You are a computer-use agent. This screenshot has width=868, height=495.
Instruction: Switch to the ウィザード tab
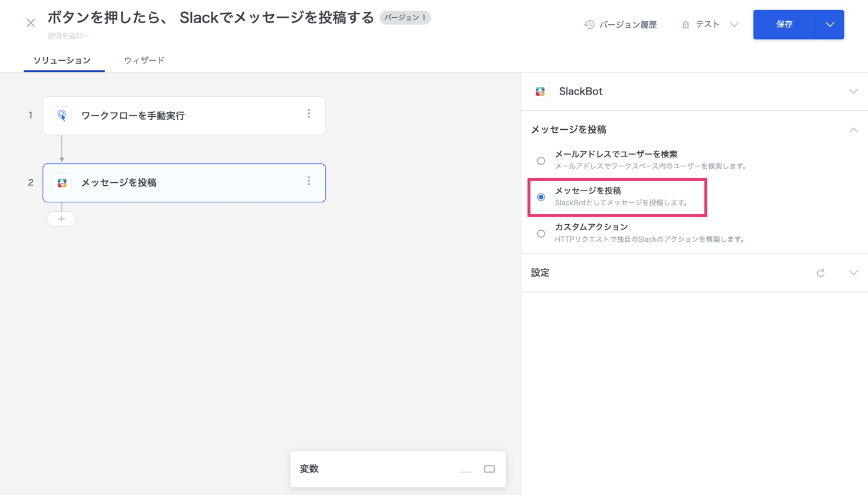pos(144,60)
